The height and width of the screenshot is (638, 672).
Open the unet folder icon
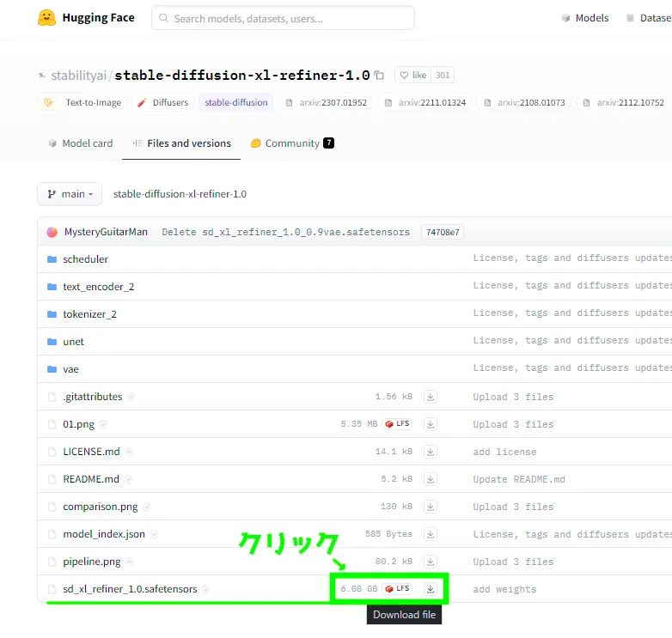click(x=52, y=342)
